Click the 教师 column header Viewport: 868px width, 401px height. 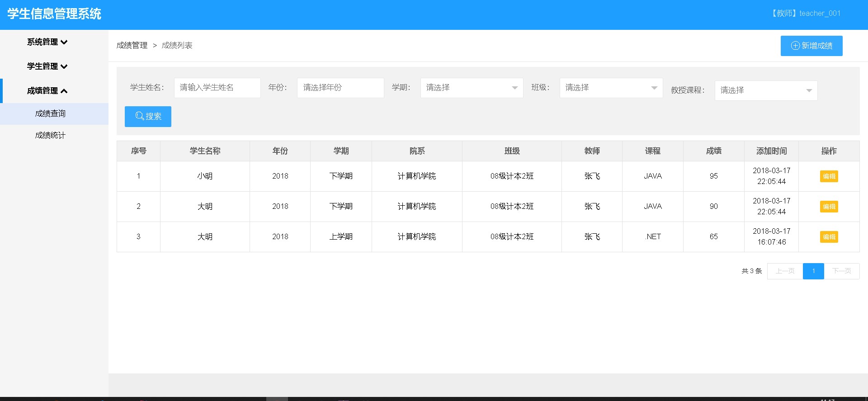click(x=592, y=151)
